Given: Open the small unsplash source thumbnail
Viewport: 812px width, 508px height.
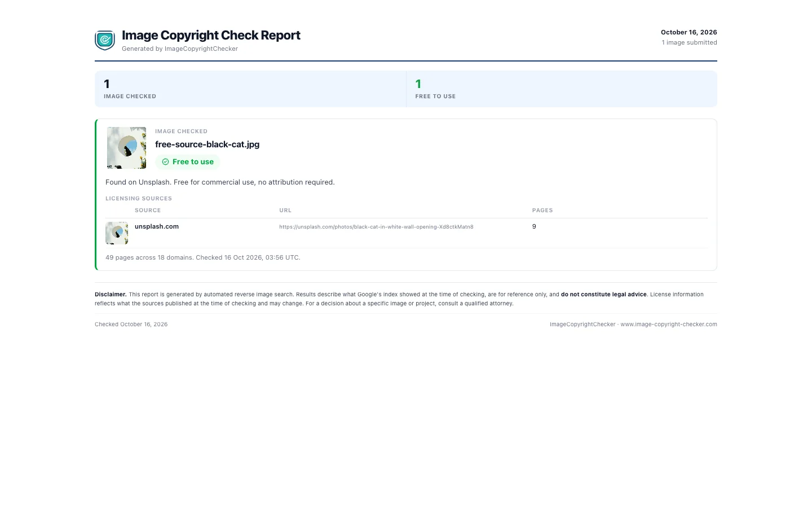Looking at the screenshot, I should [x=117, y=233].
